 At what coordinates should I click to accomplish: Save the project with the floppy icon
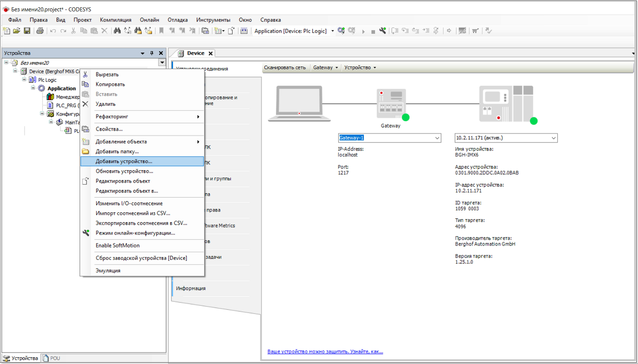tap(27, 31)
